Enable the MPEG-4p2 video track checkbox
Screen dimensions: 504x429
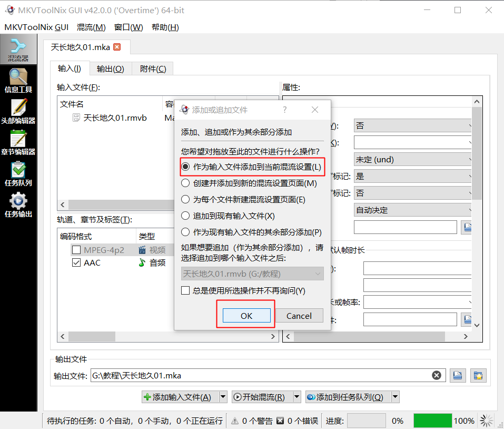click(x=76, y=250)
